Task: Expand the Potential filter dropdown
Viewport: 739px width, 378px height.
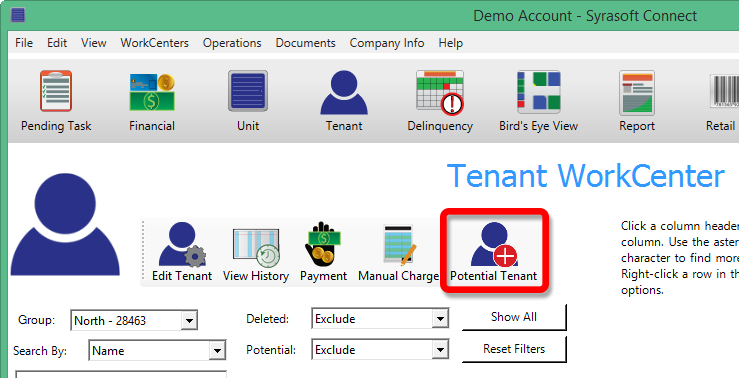Action: coord(440,350)
